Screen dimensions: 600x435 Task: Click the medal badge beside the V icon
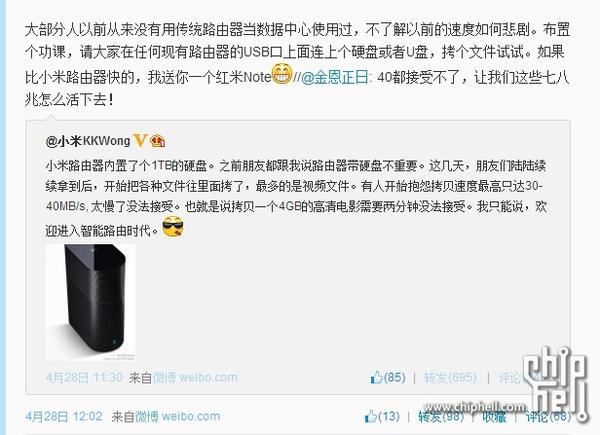158,142
